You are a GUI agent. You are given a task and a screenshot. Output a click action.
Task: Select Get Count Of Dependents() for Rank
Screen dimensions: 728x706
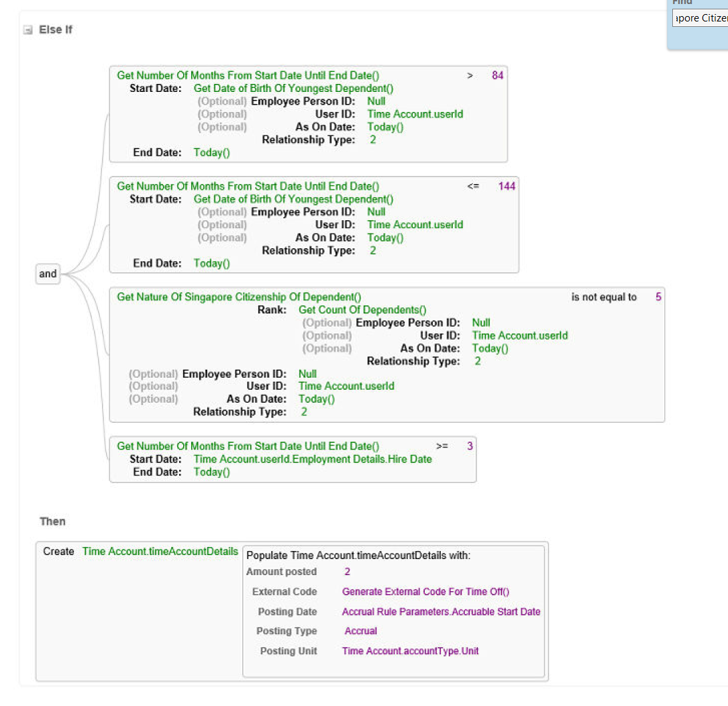362,310
